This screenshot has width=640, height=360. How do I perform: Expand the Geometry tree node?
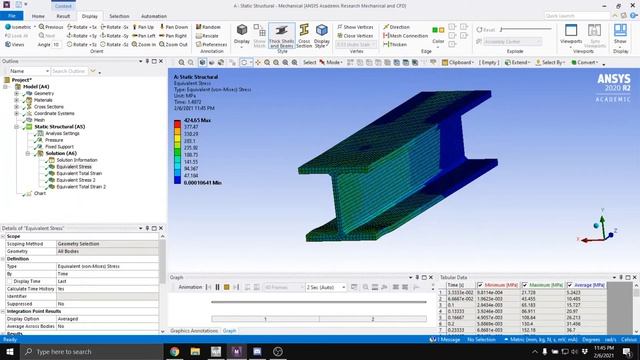(16, 93)
